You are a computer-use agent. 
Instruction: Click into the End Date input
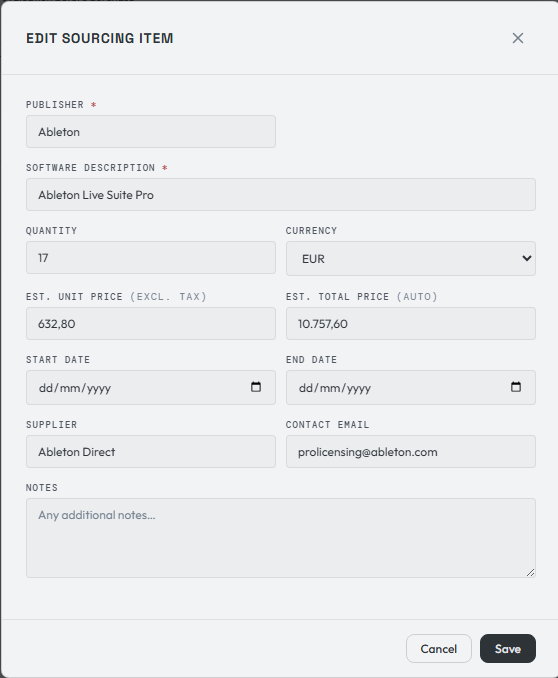pyautogui.click(x=410, y=387)
